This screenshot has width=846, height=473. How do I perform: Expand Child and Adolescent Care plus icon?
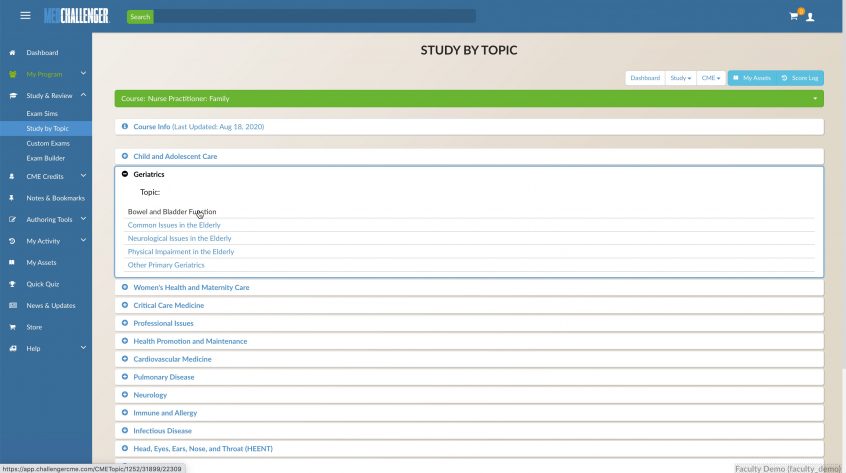coord(125,156)
